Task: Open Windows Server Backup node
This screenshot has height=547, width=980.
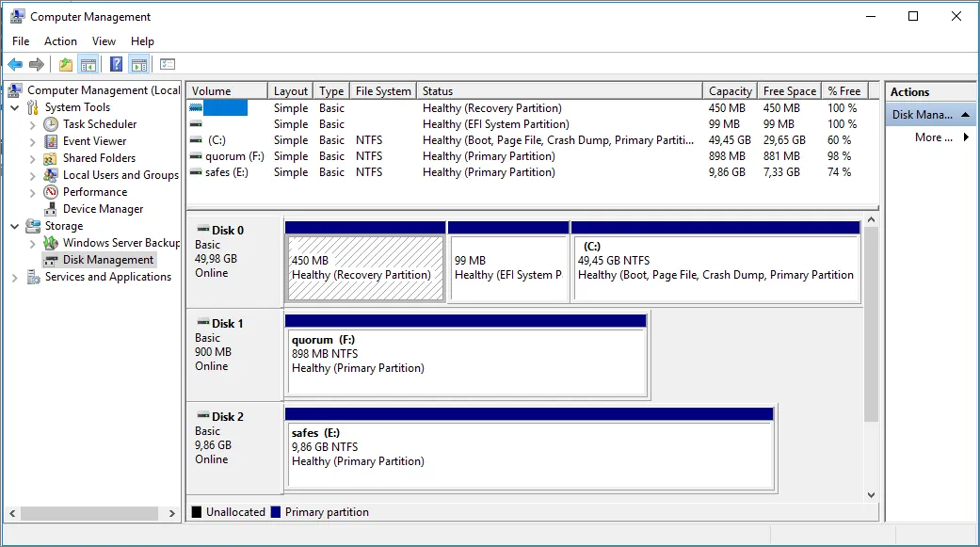Action: (x=120, y=243)
